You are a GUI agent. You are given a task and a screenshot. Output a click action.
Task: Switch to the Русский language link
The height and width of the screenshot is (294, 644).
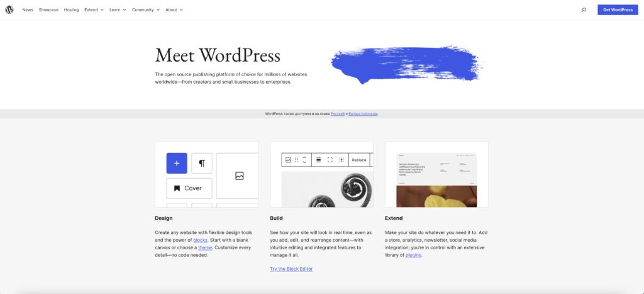pyautogui.click(x=338, y=114)
